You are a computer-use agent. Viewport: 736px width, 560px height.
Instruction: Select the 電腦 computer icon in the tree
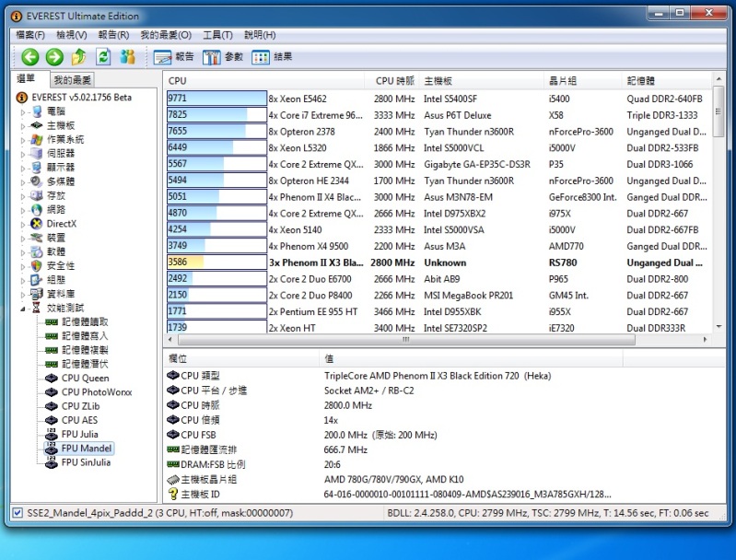click(x=37, y=111)
